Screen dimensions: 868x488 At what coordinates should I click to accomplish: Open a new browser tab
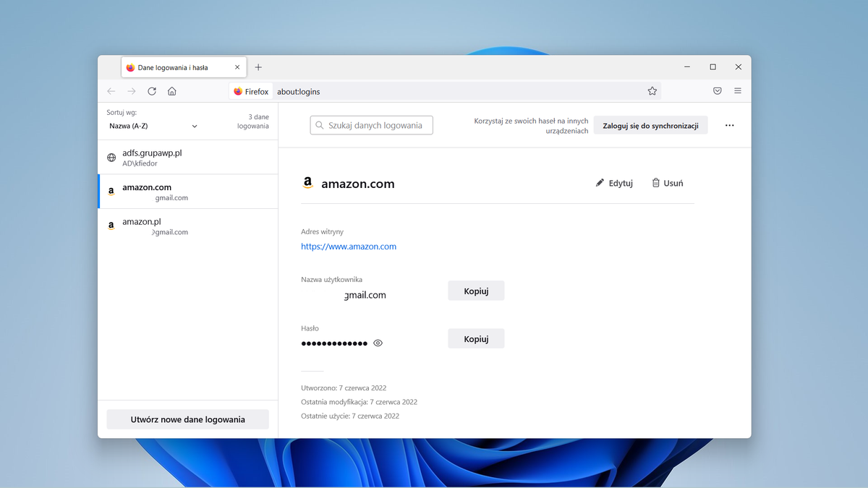(x=258, y=67)
